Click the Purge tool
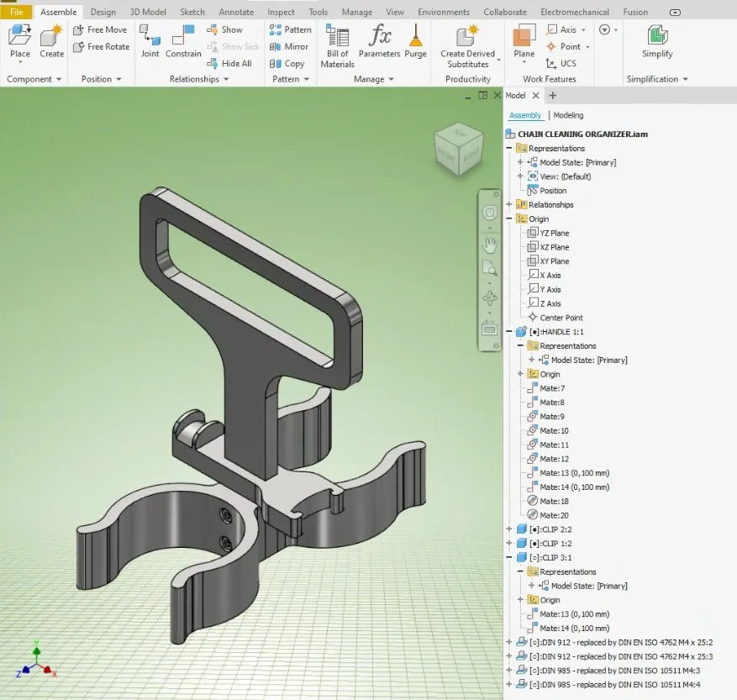The width and height of the screenshot is (737, 700). coord(415,42)
